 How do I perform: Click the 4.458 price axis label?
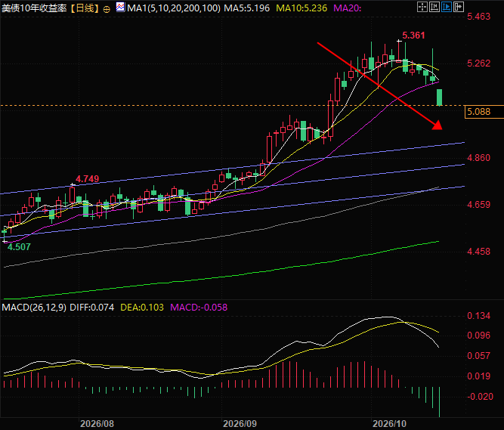pos(479,252)
